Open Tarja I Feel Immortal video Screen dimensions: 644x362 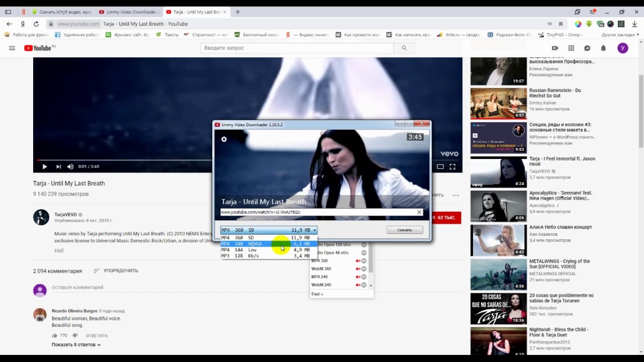[x=499, y=172]
